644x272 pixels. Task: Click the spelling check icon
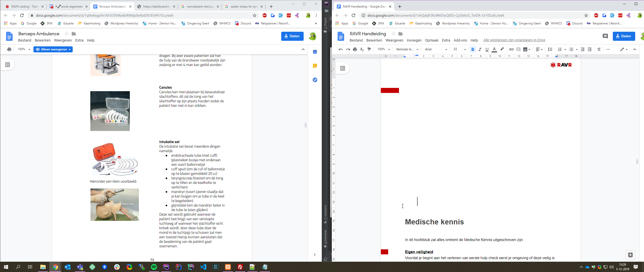click(362, 49)
